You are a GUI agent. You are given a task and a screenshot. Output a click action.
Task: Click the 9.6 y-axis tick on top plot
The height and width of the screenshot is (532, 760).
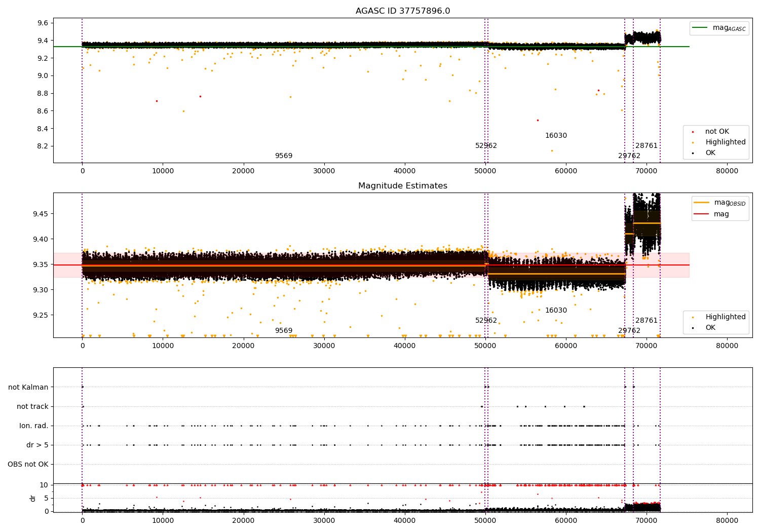(x=43, y=23)
